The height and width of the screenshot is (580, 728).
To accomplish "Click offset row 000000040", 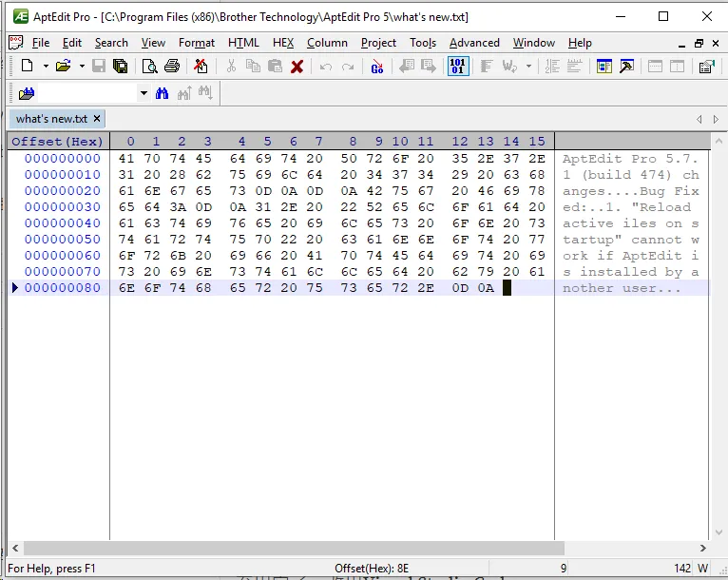I will [x=62, y=222].
